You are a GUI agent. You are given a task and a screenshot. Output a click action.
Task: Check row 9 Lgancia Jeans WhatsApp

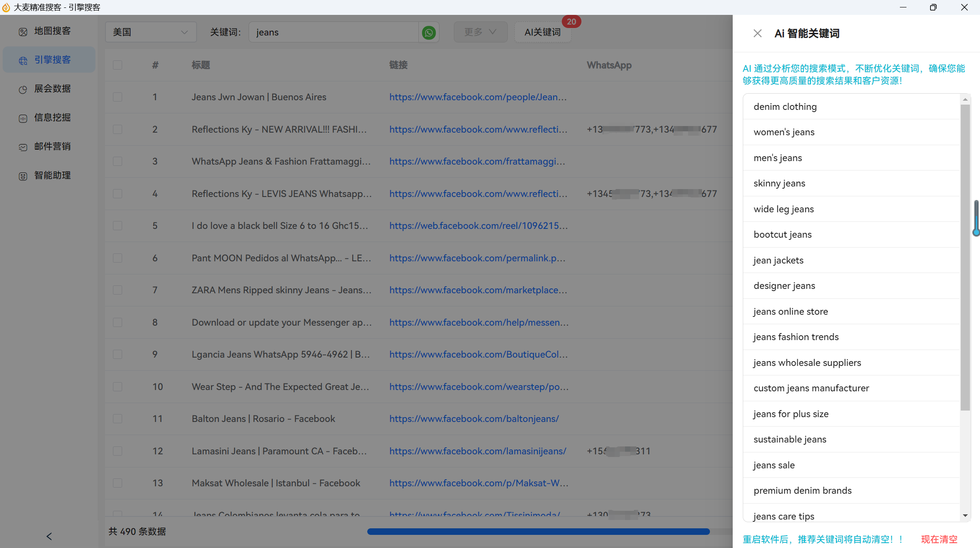tap(117, 355)
